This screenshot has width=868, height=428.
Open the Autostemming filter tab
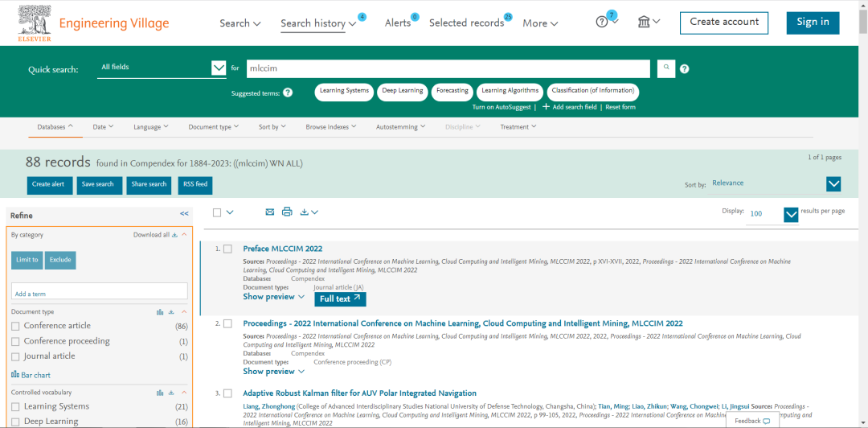(401, 127)
